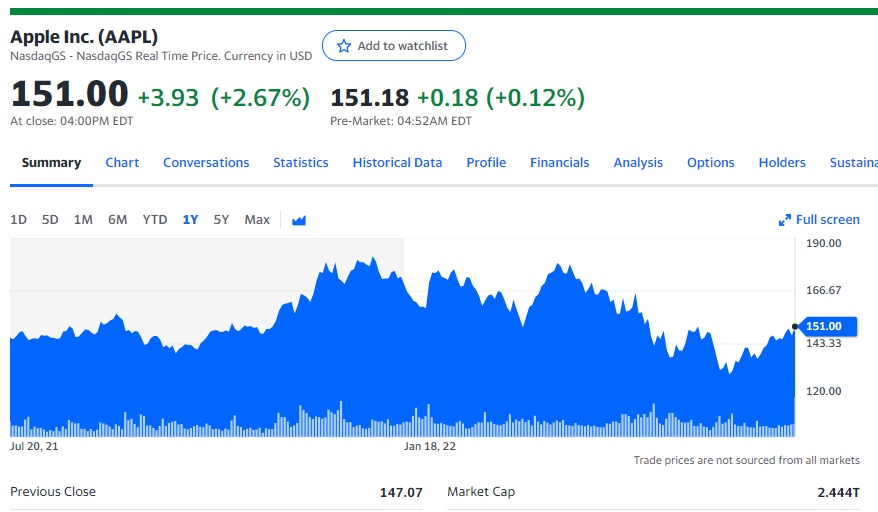Click the Jul 20, 21 date label
The image size is (878, 512).
coord(34,446)
